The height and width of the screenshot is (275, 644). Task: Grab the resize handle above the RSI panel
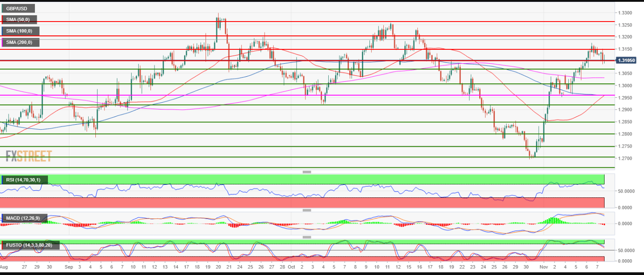tap(307, 172)
